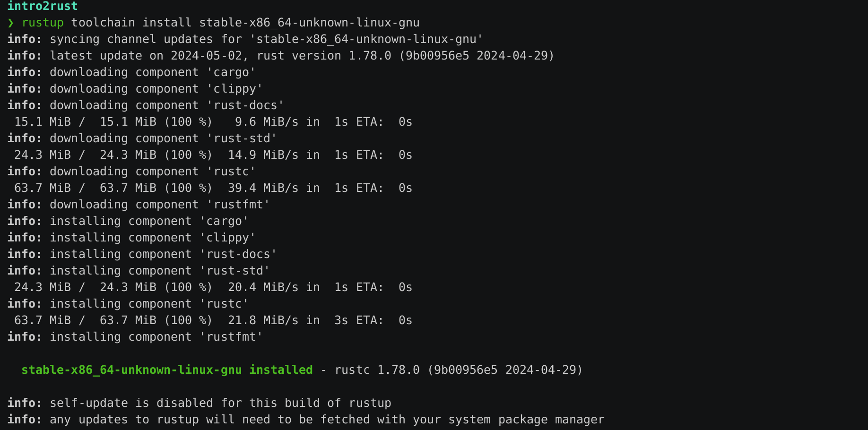The image size is (868, 430).
Task: Click the 39.4 MiB/s rustc download progress
Action: click(213, 188)
